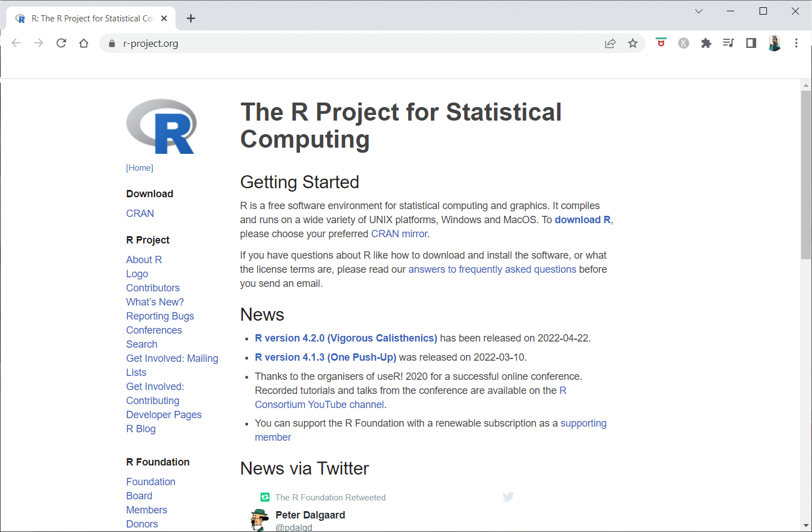This screenshot has width=812, height=532.
Task: Open the Developer Pages link
Action: [x=164, y=415]
